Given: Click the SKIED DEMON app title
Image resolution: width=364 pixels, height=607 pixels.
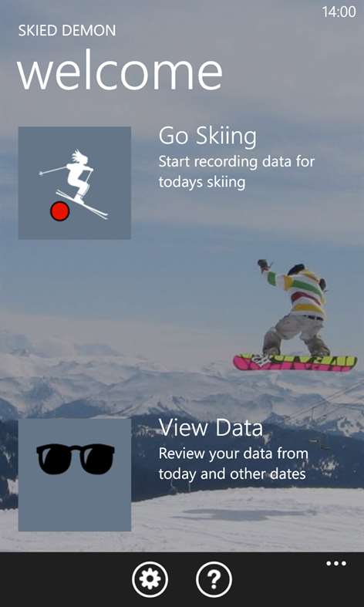Looking at the screenshot, I should coord(67,31).
